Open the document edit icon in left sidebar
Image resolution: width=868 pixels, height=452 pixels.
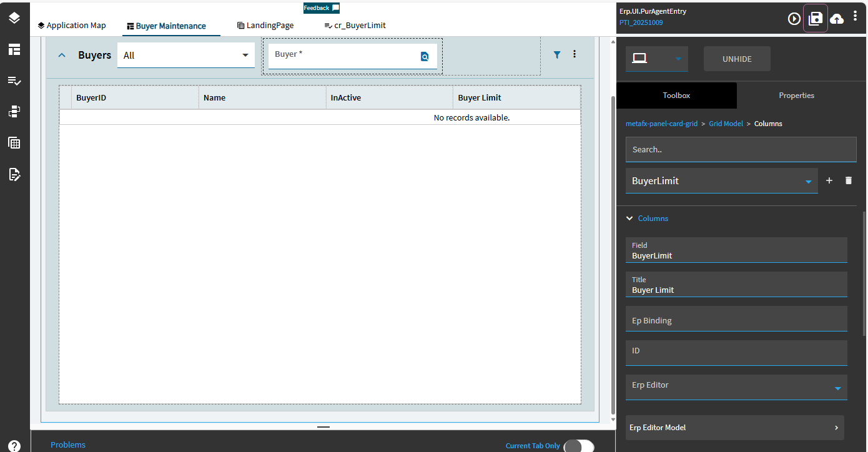[x=14, y=174]
